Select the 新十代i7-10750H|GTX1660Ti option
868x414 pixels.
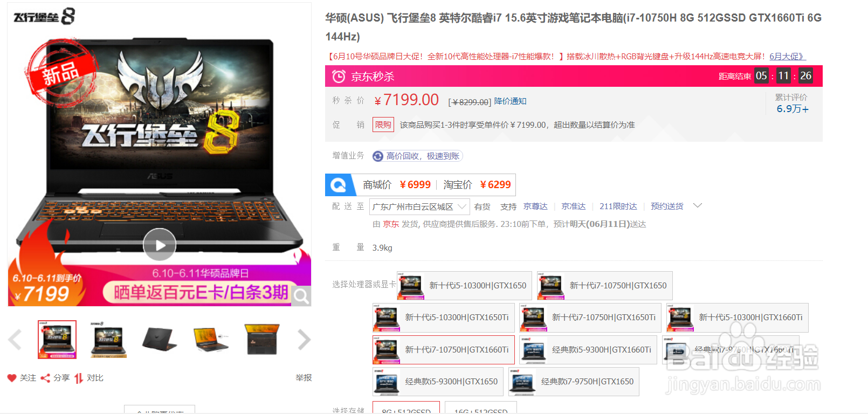click(443, 349)
